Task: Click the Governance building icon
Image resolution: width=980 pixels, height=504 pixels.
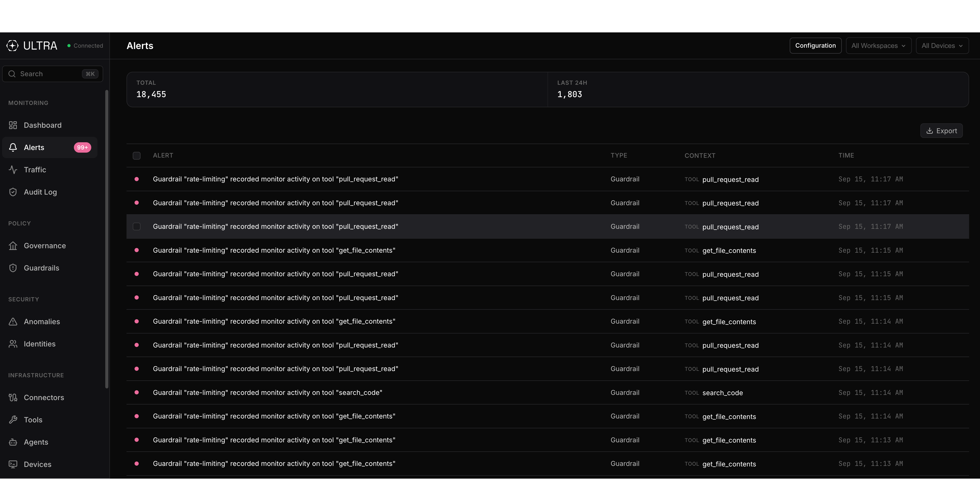Action: [13, 246]
